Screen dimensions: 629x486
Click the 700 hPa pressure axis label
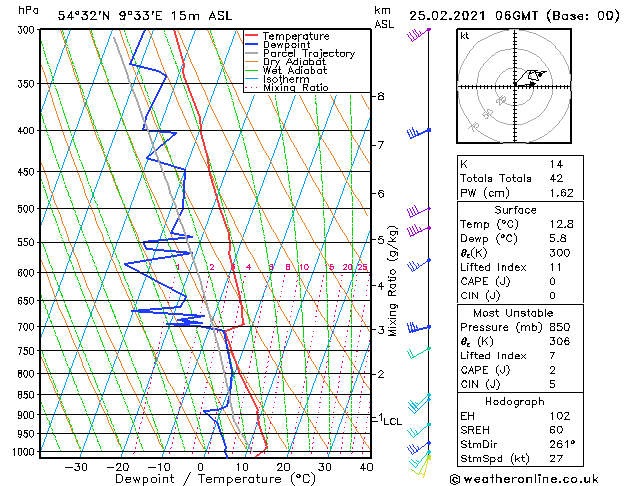[x=27, y=327]
